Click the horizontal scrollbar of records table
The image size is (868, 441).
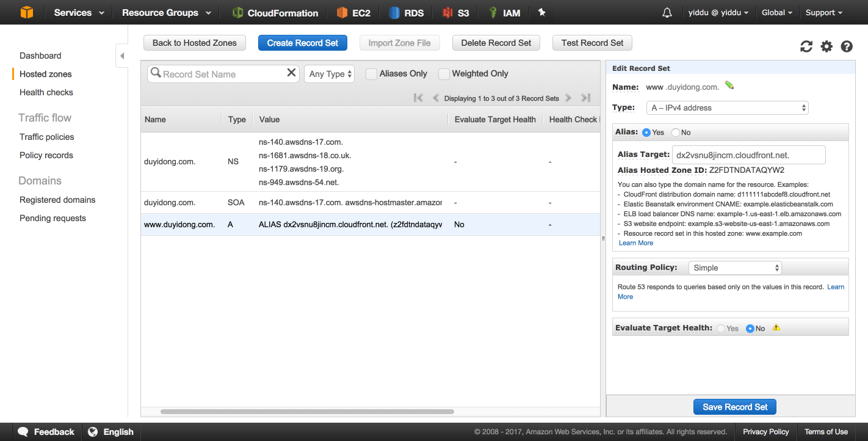(x=307, y=412)
